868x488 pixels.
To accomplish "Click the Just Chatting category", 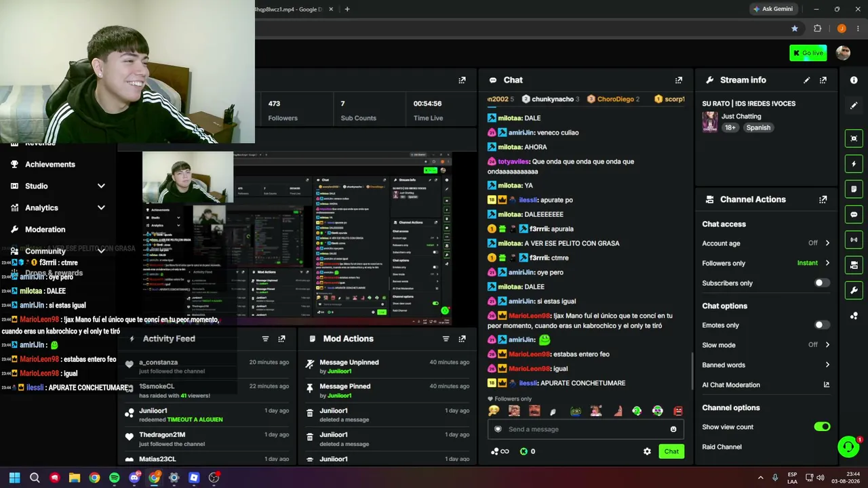I will (741, 117).
